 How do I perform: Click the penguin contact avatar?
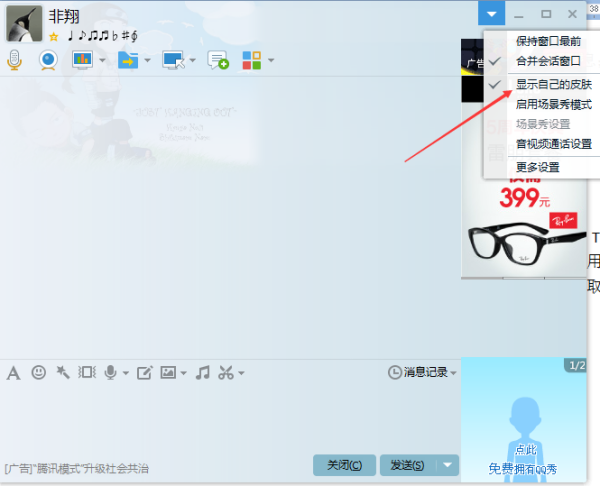pos(24,23)
